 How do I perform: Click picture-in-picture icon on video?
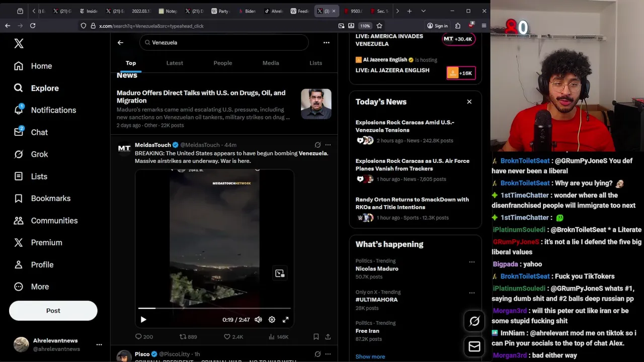[280, 274]
